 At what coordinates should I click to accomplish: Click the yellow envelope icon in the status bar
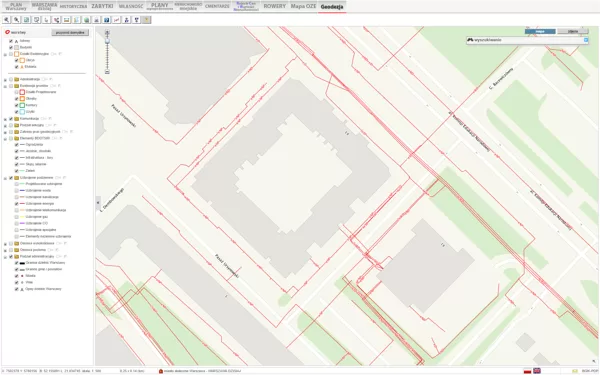[575, 371]
